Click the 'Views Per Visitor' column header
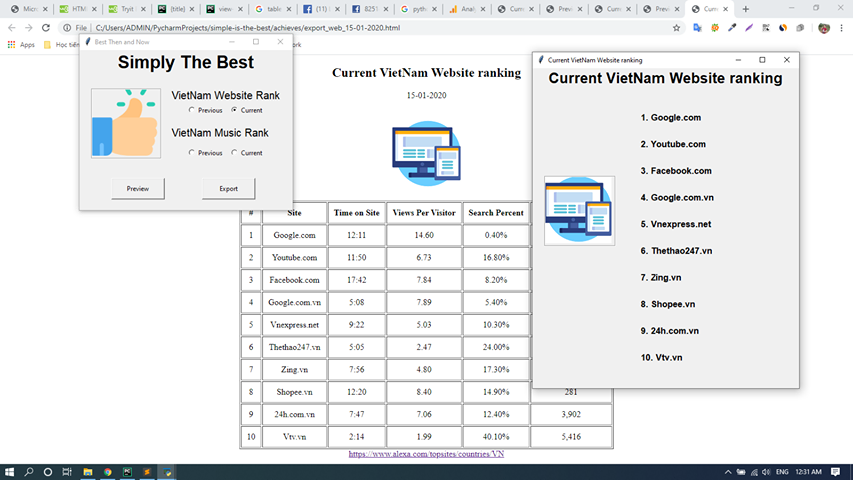This screenshot has width=853, height=480. [x=424, y=213]
